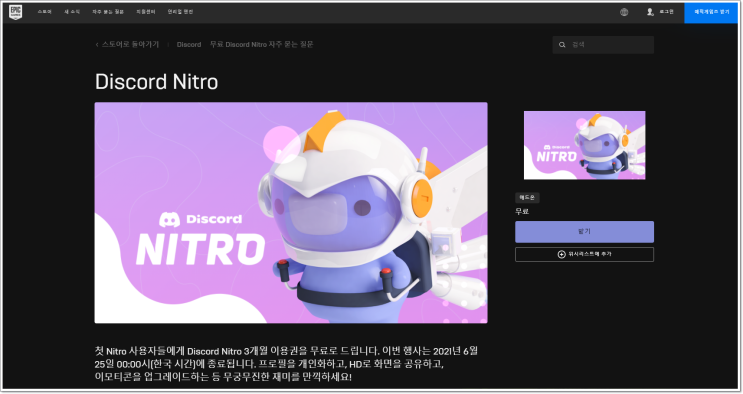Image resolution: width=743 pixels, height=394 pixels.
Task: Click 위시리스트에 추가 button
Action: (584, 255)
